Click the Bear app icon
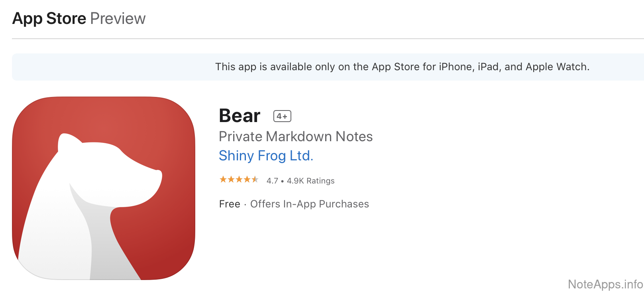The height and width of the screenshot is (292, 644). tap(104, 188)
